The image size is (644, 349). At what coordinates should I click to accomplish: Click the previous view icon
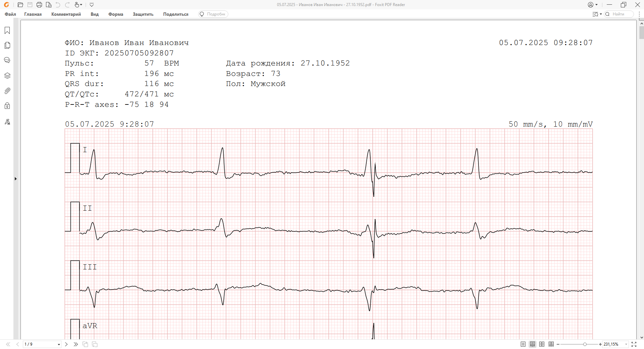(85, 344)
